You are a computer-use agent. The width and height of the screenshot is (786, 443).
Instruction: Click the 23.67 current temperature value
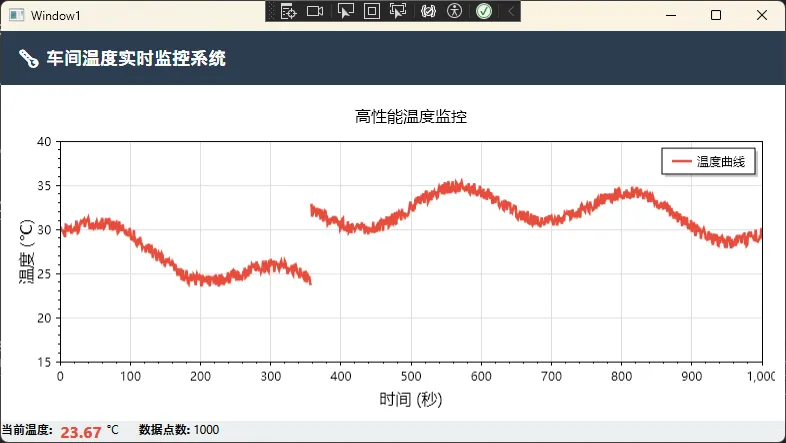(x=81, y=432)
